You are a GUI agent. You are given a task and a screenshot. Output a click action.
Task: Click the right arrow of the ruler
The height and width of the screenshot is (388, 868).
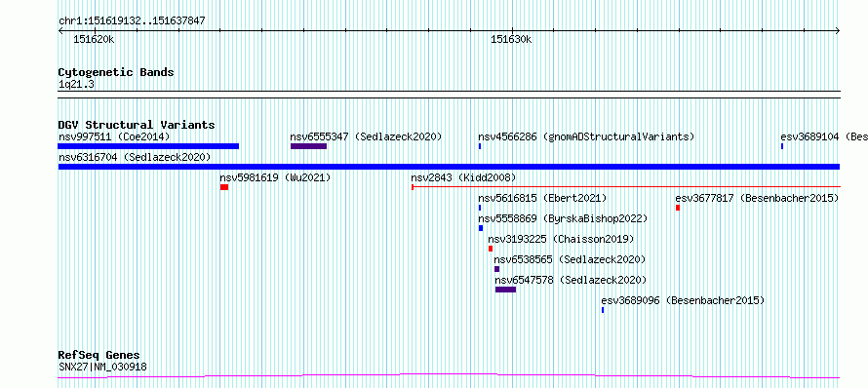(837, 31)
